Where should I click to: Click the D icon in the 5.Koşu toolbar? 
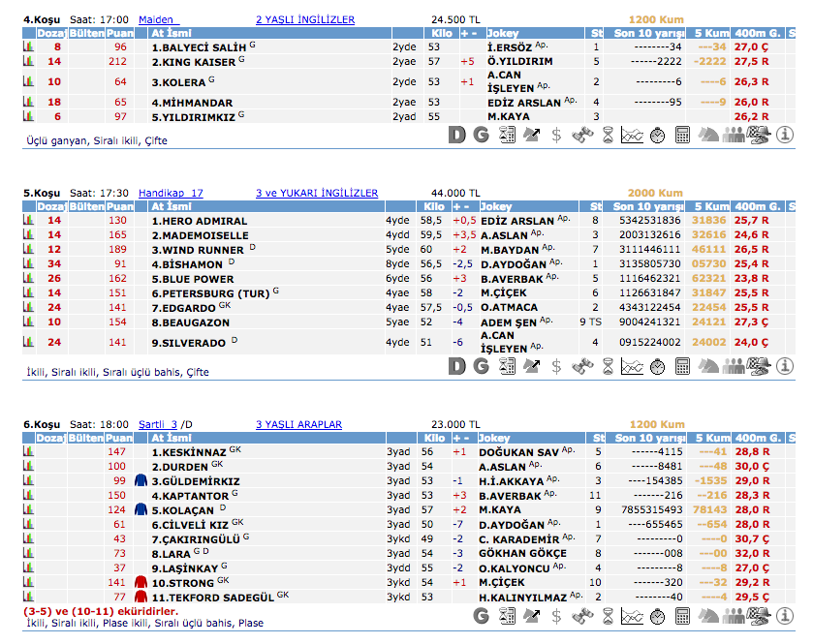457,366
